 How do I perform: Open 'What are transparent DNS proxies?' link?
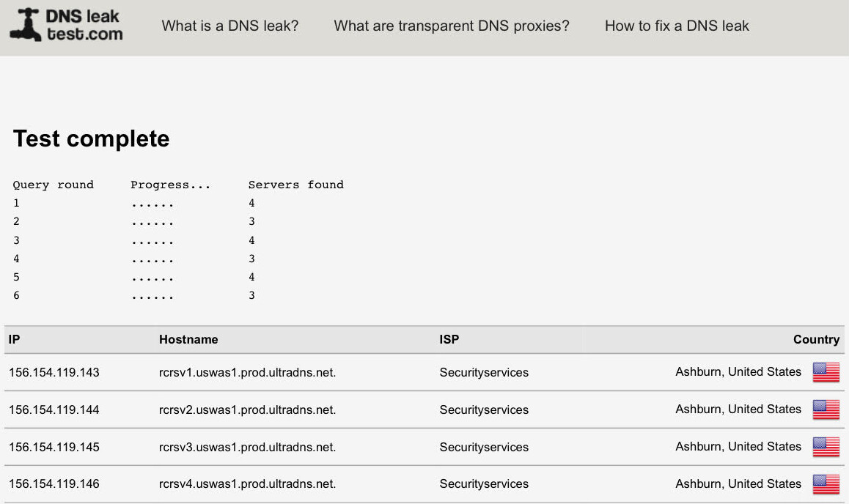tap(452, 26)
